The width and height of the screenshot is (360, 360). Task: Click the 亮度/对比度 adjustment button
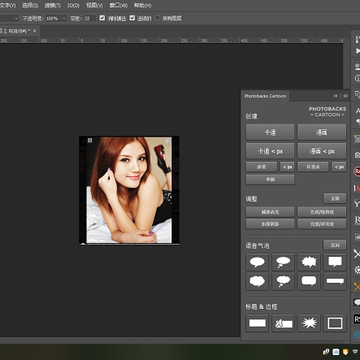tap(322, 224)
